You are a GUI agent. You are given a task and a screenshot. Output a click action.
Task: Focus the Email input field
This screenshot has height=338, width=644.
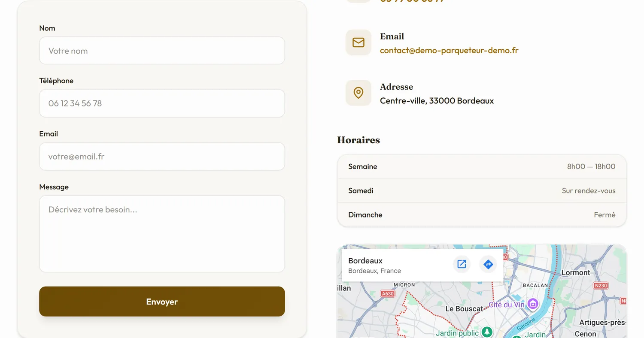coord(162,157)
